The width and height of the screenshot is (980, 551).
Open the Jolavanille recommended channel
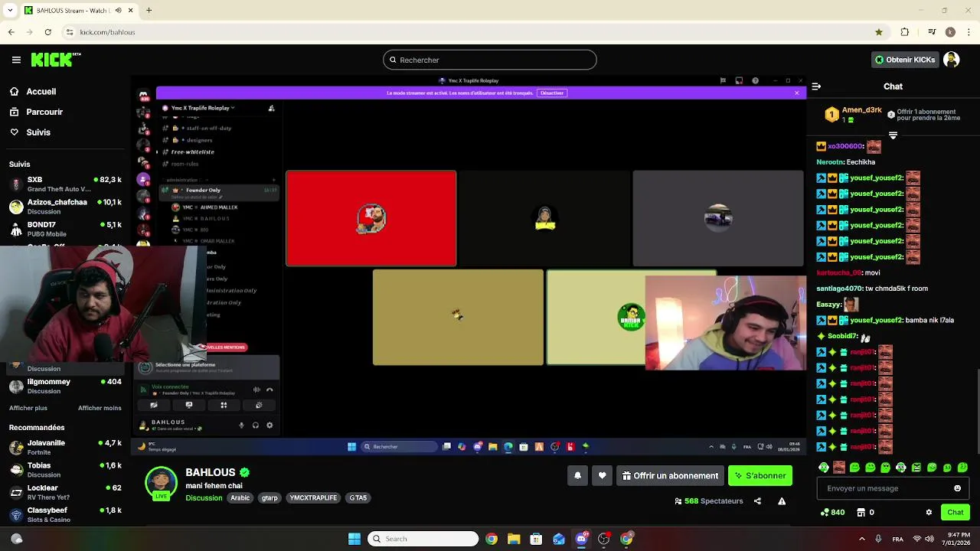65,448
